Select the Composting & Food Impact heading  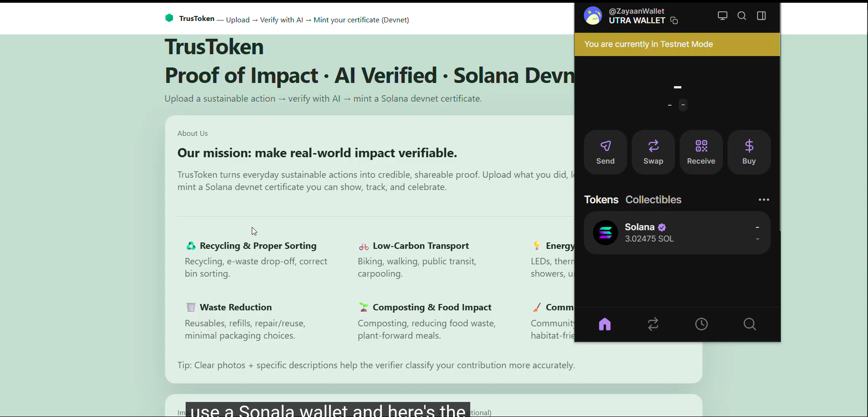tap(432, 308)
